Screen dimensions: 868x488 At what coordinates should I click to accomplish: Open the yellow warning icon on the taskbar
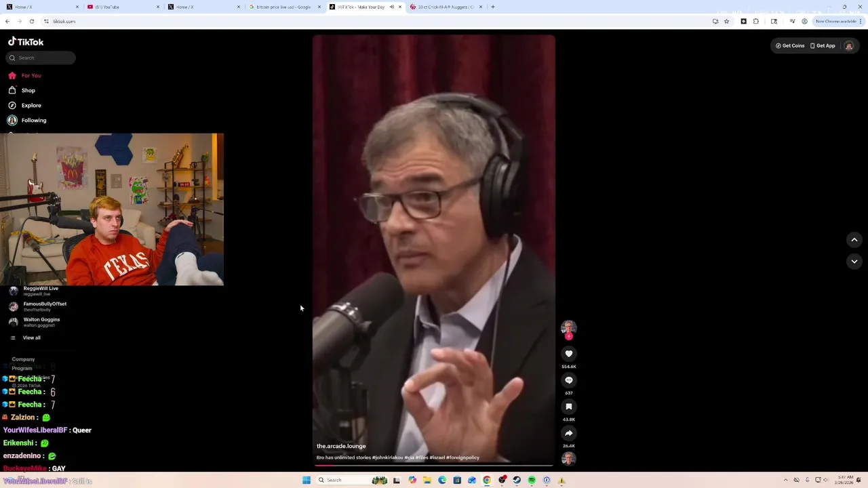[x=561, y=480]
